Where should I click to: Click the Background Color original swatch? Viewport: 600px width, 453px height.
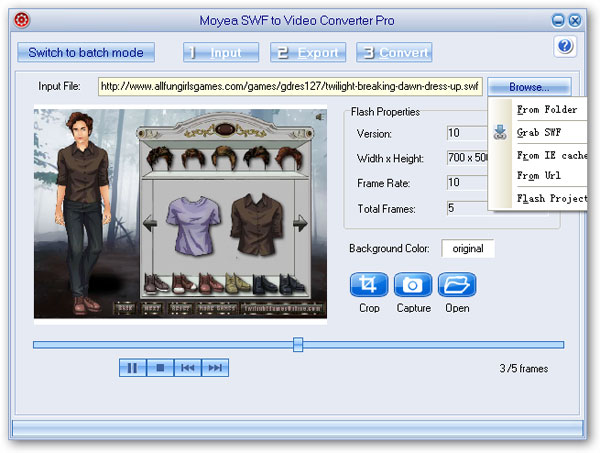click(x=468, y=249)
